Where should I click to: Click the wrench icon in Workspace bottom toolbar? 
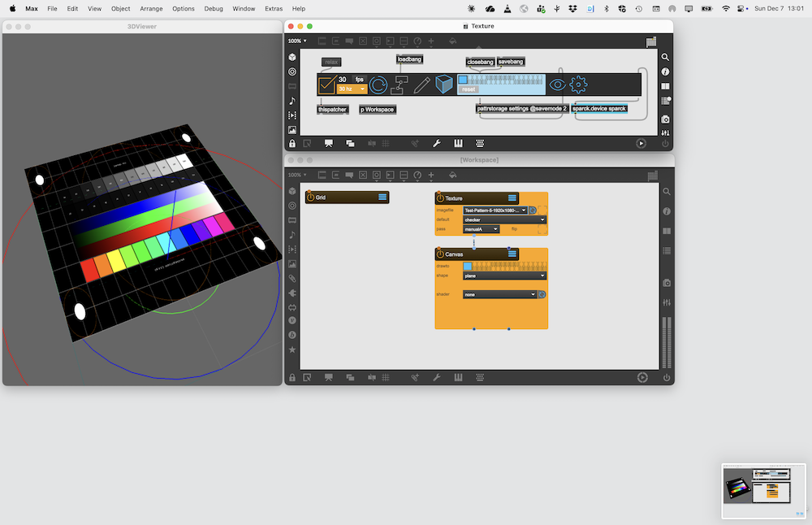[437, 377]
